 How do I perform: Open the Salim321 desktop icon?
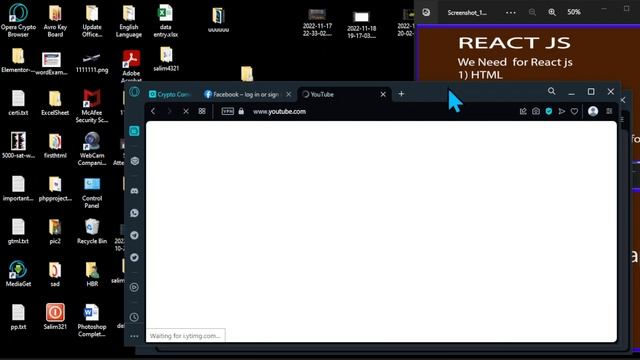click(55, 316)
